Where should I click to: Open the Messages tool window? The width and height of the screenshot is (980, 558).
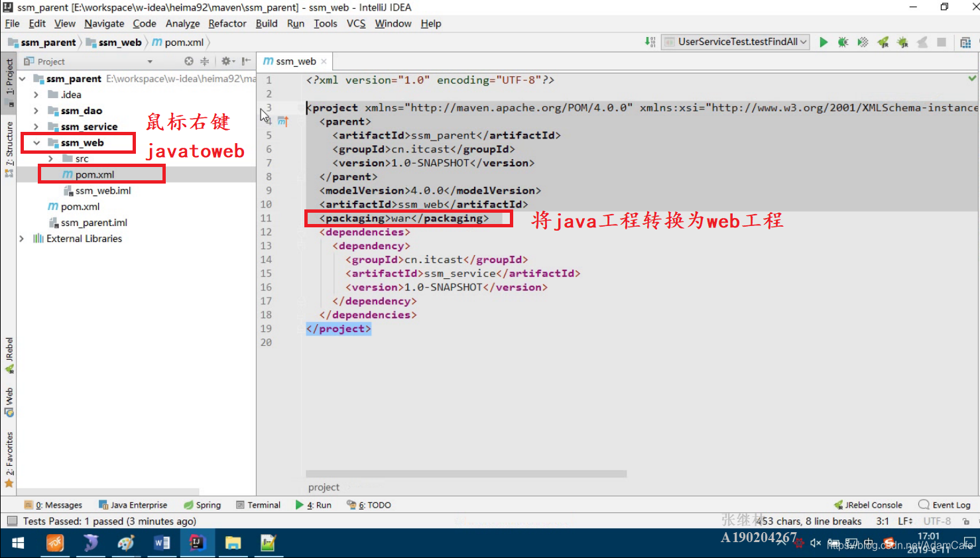53,505
